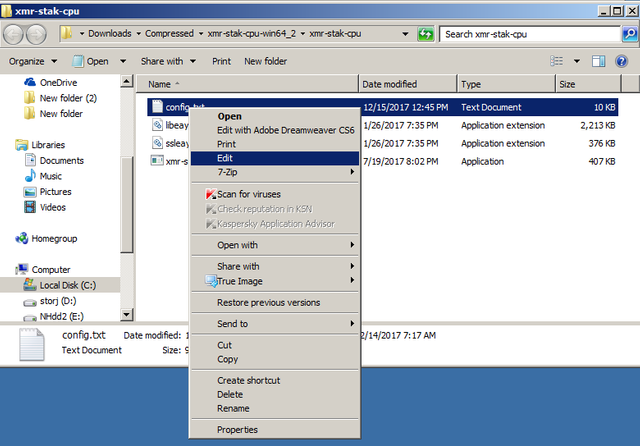640x446 pixels.
Task: Click the Pictures library icon
Action: pos(30,192)
